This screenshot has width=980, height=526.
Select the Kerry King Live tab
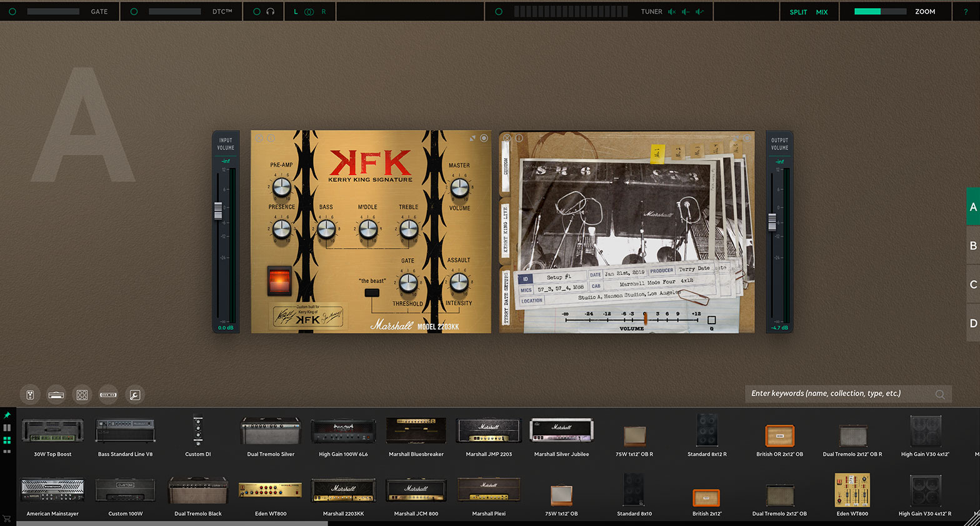(x=505, y=230)
